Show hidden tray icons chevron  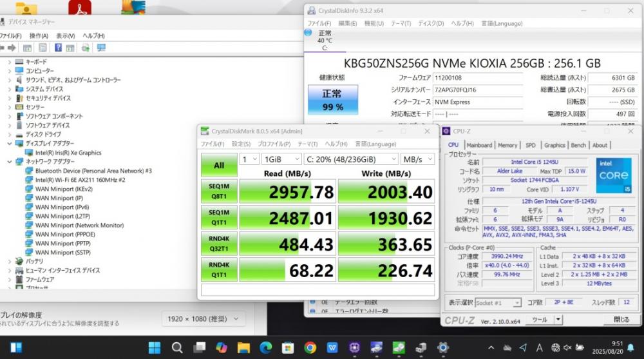tap(491, 348)
